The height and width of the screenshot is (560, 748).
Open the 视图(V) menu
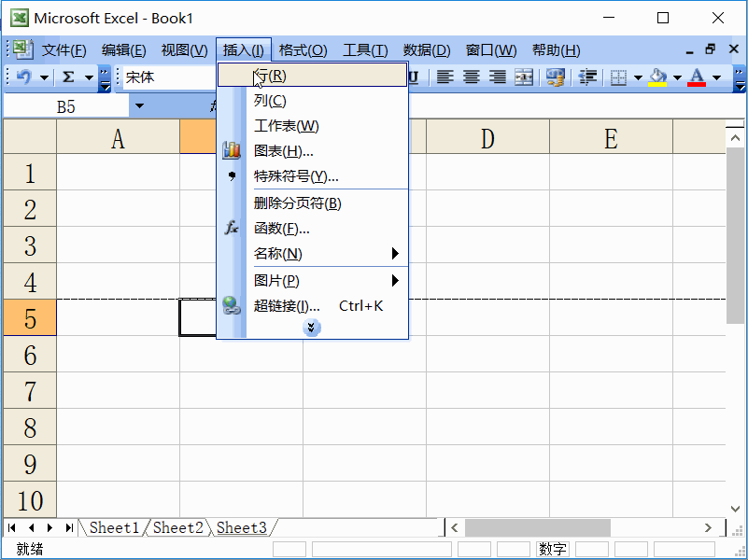[x=184, y=50]
